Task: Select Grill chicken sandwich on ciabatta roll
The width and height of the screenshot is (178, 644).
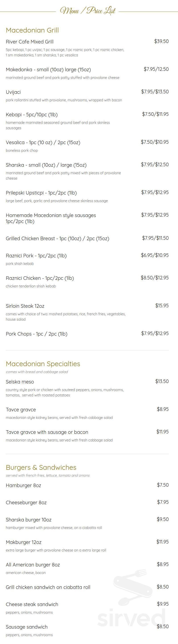Action: pos(48,587)
